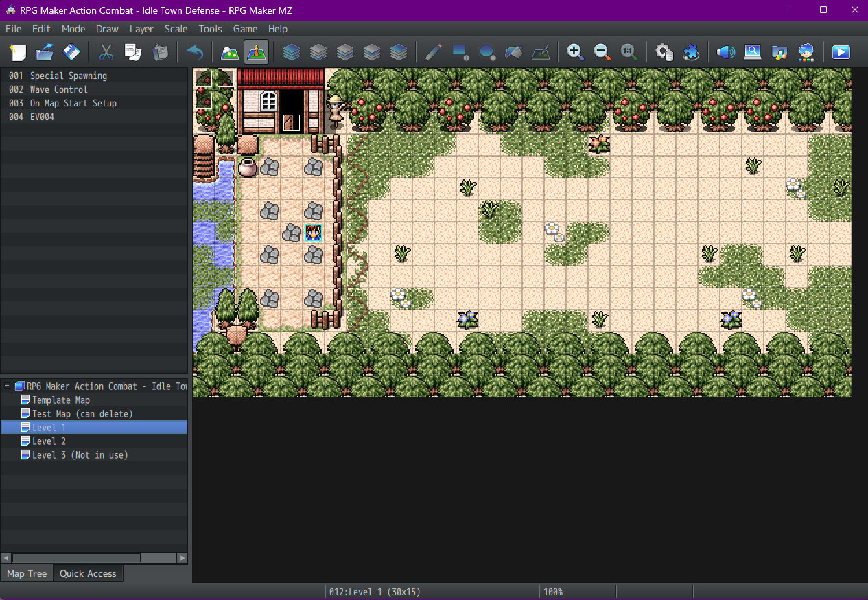Viewport: 868px width, 600px height.
Task: Open the Resource Manager icon
Action: 779,52
